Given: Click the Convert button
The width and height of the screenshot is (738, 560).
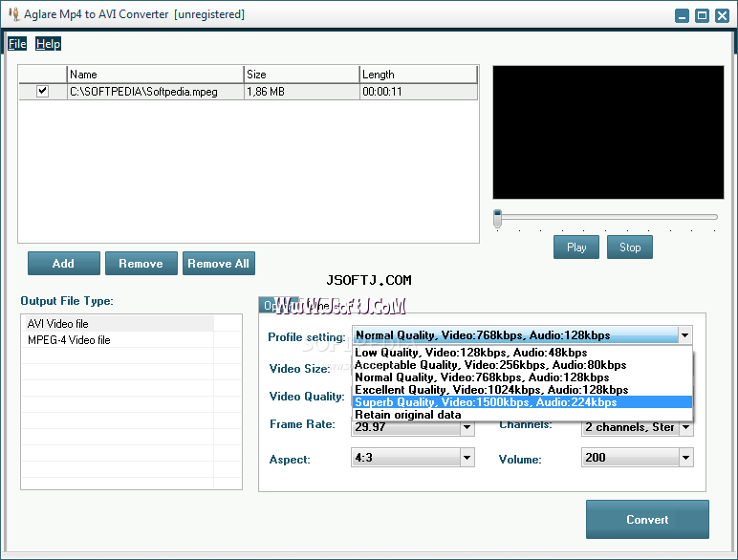Looking at the screenshot, I should point(647,520).
